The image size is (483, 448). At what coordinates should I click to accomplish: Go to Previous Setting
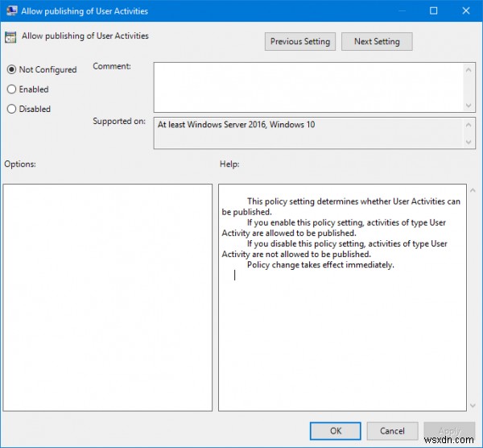(300, 41)
